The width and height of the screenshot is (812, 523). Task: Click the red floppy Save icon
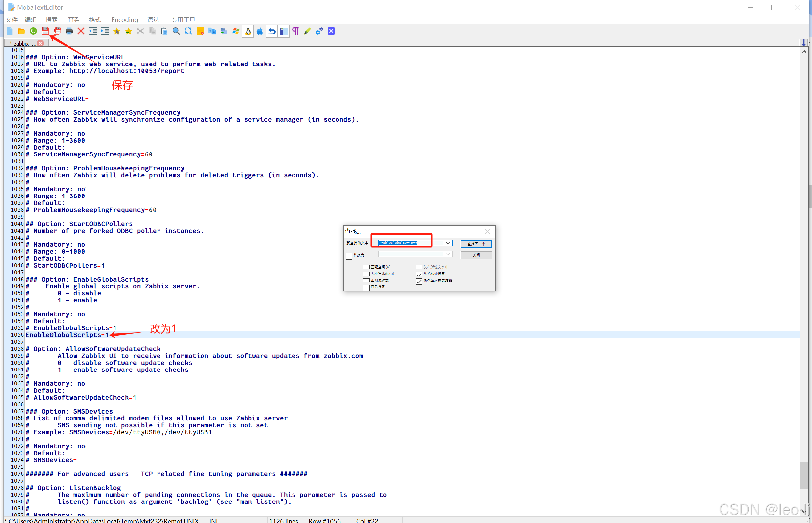point(45,31)
